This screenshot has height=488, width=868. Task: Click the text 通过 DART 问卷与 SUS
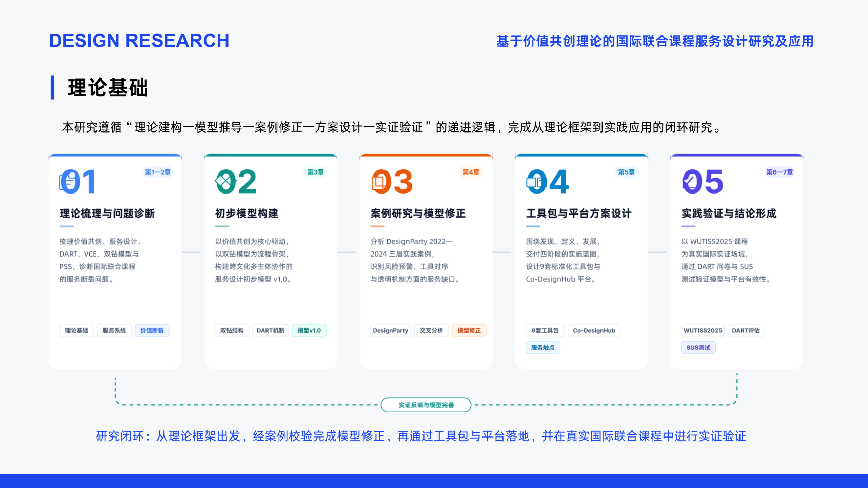[x=717, y=267]
